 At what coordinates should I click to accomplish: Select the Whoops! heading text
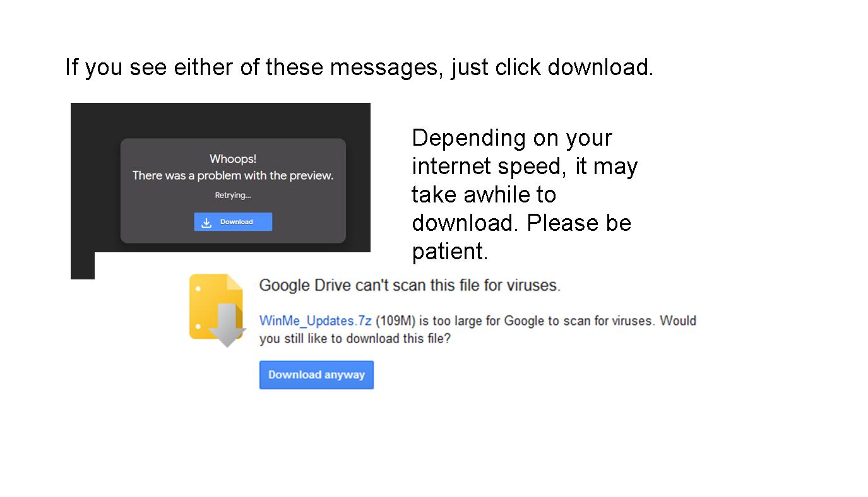tap(233, 159)
